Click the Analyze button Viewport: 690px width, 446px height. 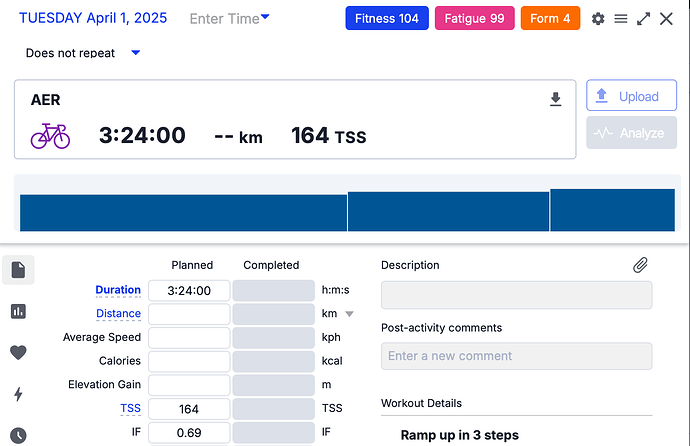[631, 132]
